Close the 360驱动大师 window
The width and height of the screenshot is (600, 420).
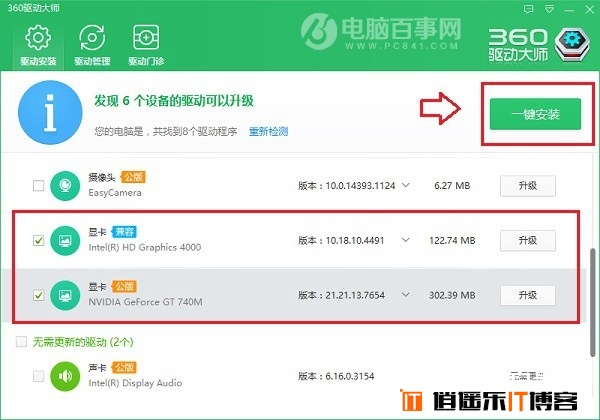(x=590, y=9)
